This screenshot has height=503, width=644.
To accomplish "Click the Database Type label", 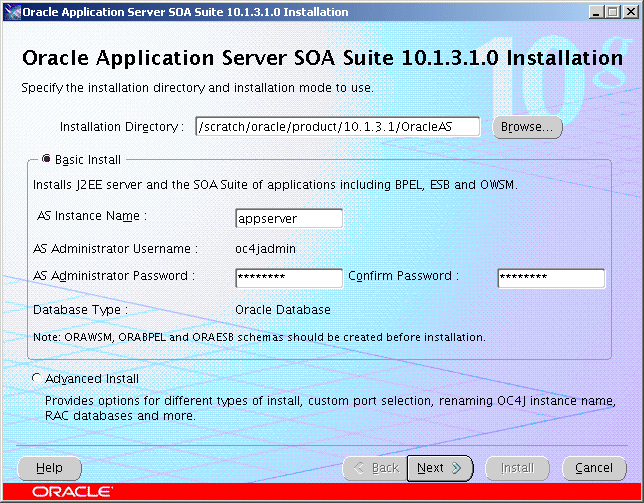I will click(x=80, y=310).
